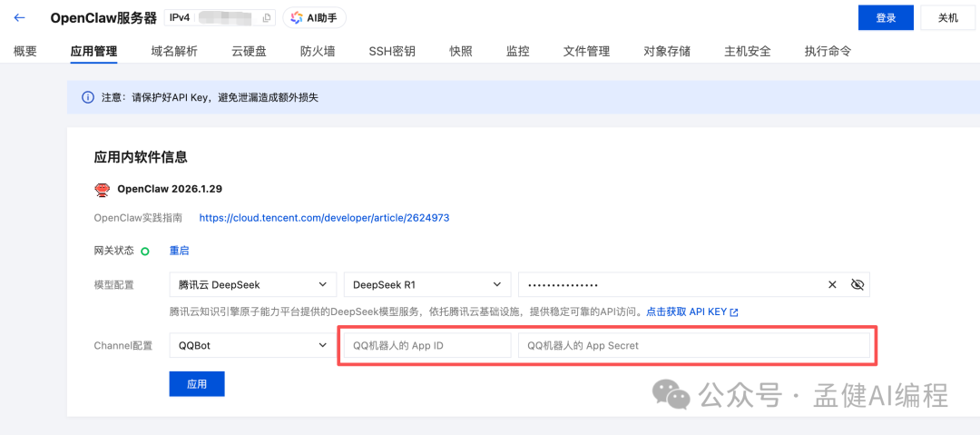The height and width of the screenshot is (435, 980).
Task: Click the green gateway status indicator
Action: click(145, 251)
